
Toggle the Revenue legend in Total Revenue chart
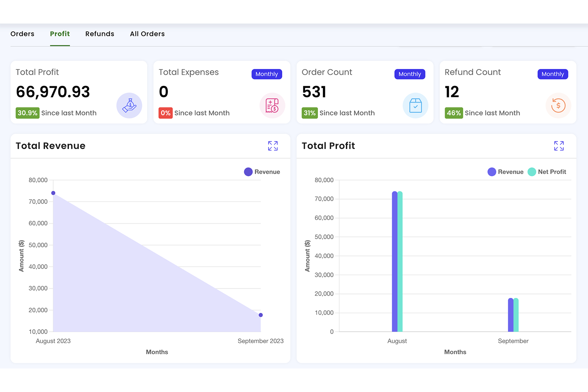pyautogui.click(x=262, y=172)
